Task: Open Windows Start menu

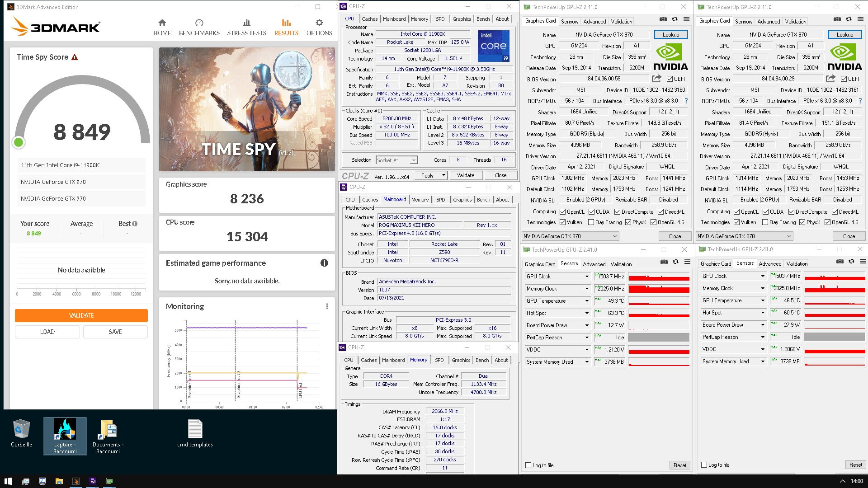Action: click(x=8, y=481)
